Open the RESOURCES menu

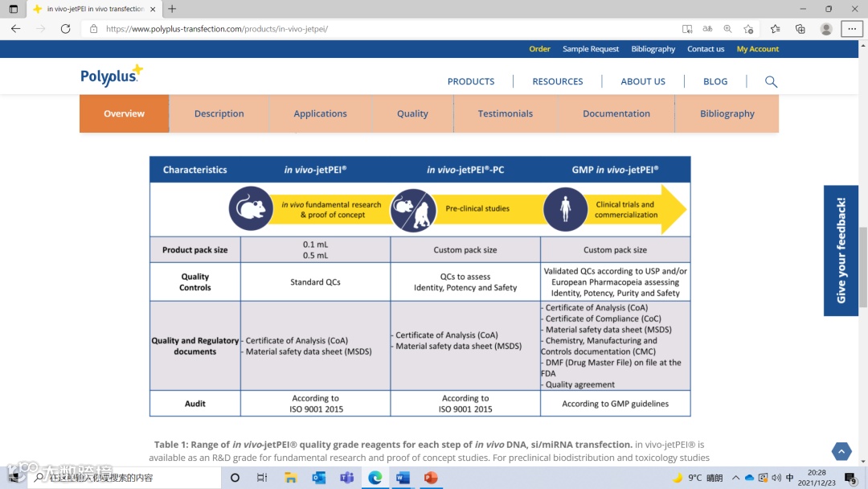(558, 81)
